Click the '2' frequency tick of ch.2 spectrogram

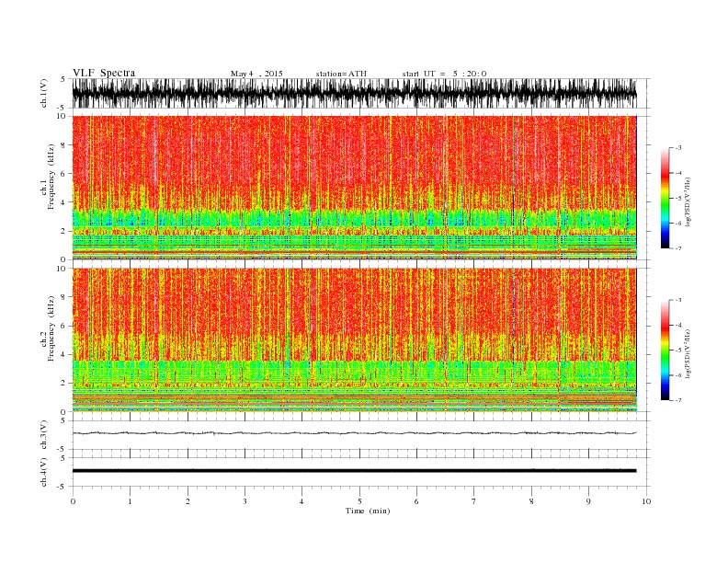pos(64,384)
